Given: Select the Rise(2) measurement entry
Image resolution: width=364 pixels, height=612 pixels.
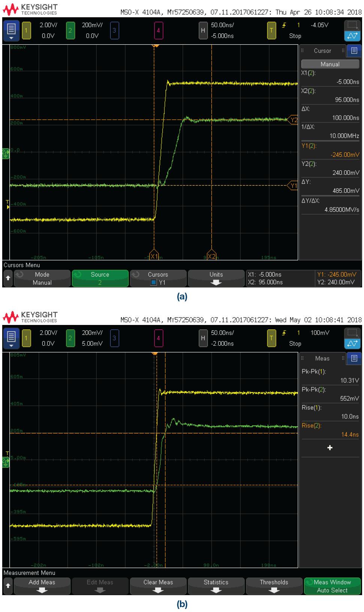Looking at the screenshot, I should [x=330, y=430].
